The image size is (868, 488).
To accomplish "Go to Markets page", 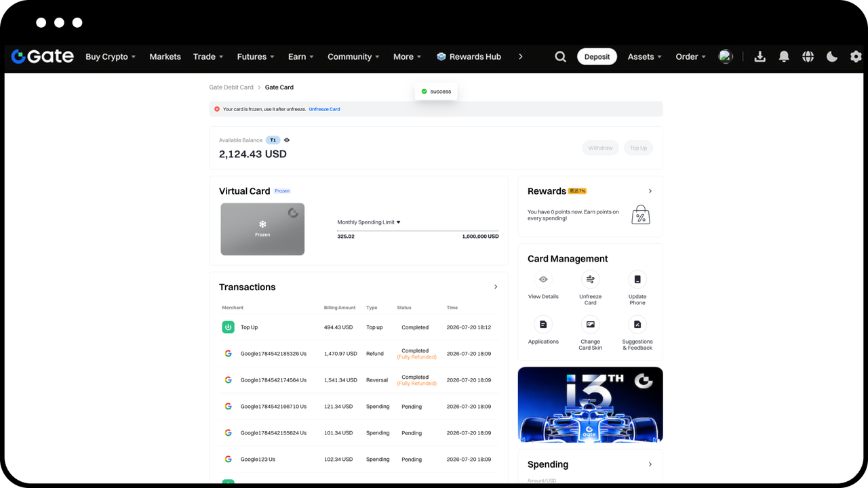I will [165, 57].
